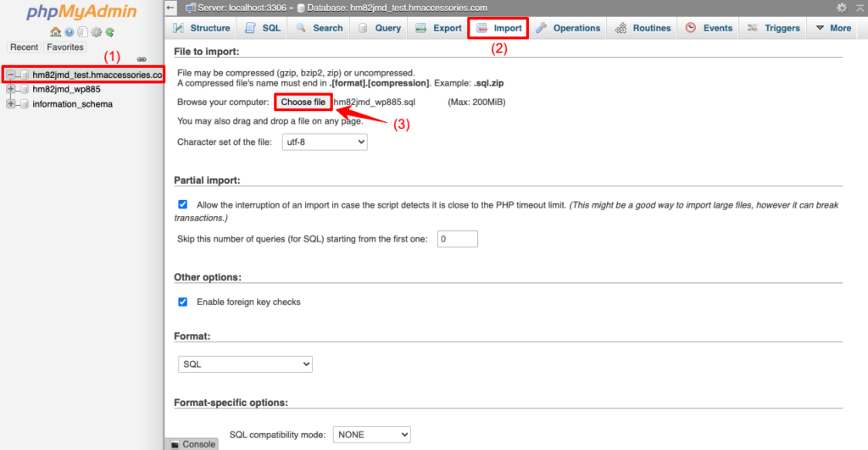Open the documentation help icon
Screen dimensions: 868x450
pos(69,32)
